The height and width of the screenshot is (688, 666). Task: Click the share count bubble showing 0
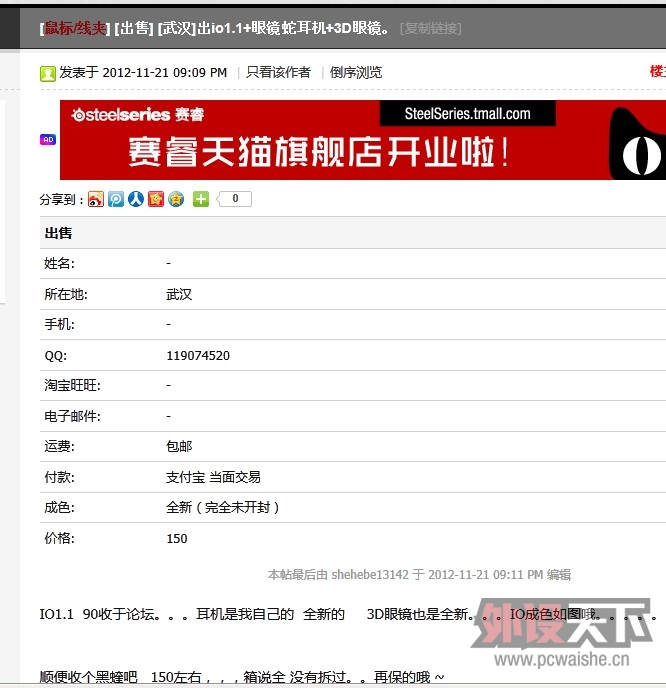pyautogui.click(x=235, y=199)
